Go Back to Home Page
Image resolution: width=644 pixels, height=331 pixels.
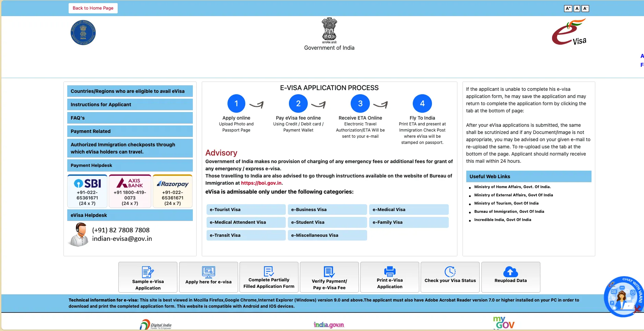pyautogui.click(x=93, y=8)
